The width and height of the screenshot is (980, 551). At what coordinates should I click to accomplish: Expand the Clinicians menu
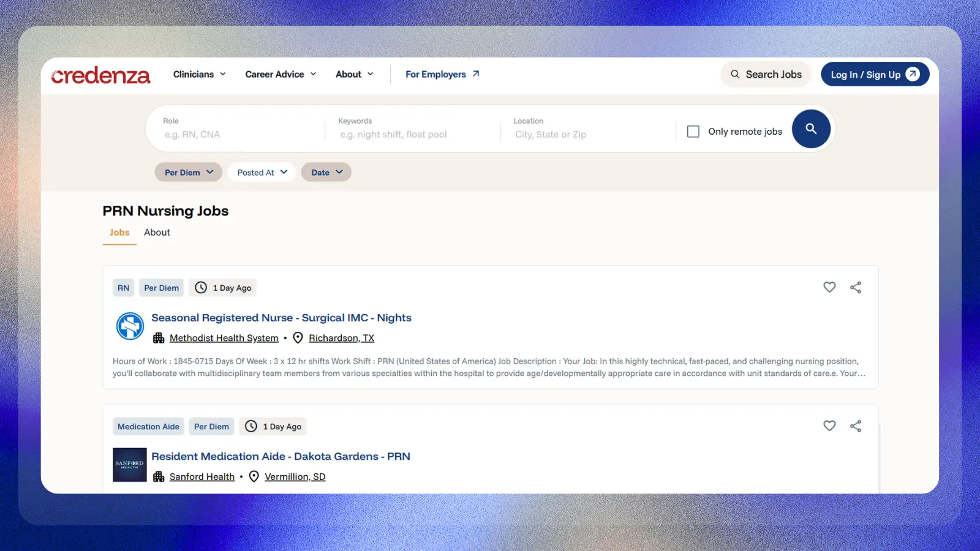[200, 74]
